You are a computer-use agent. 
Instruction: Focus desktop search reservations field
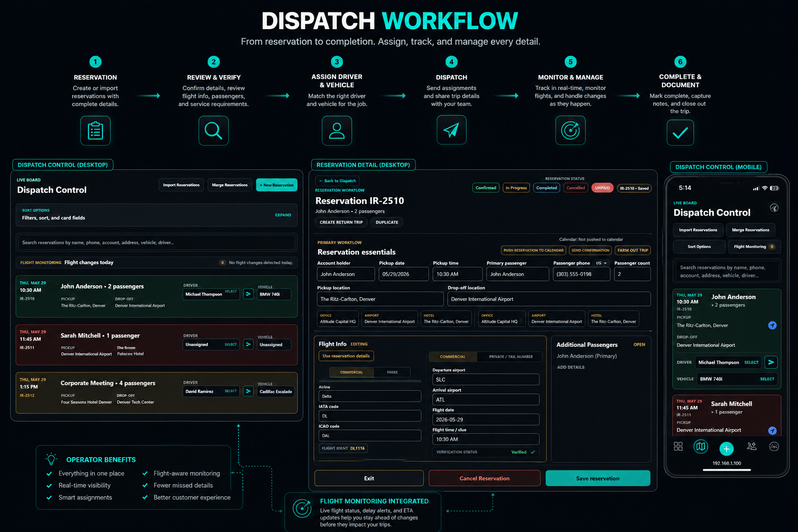(157, 243)
